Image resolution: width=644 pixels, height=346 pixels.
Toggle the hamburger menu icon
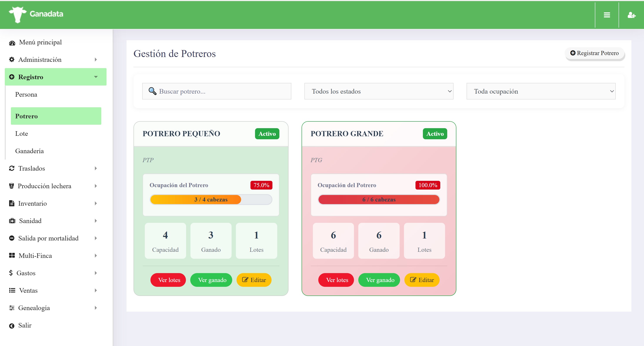[x=607, y=15]
